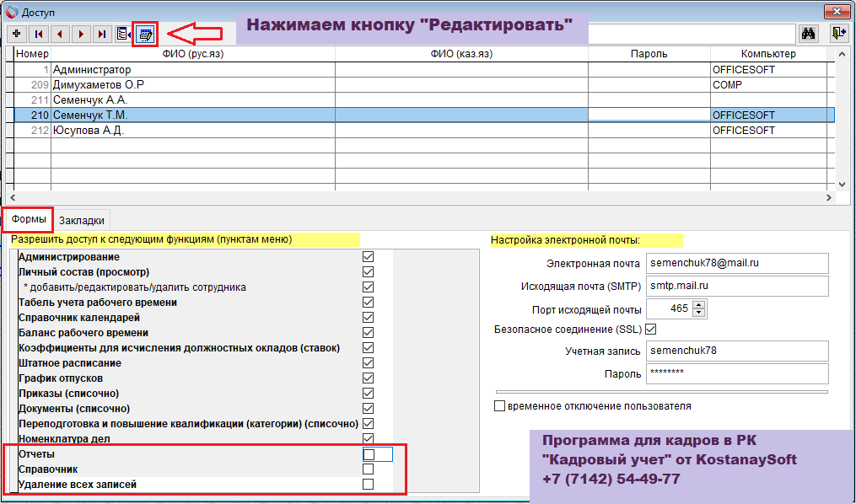
Task: Click the Edit (Редактировать) toolbar icon
Action: click(145, 35)
